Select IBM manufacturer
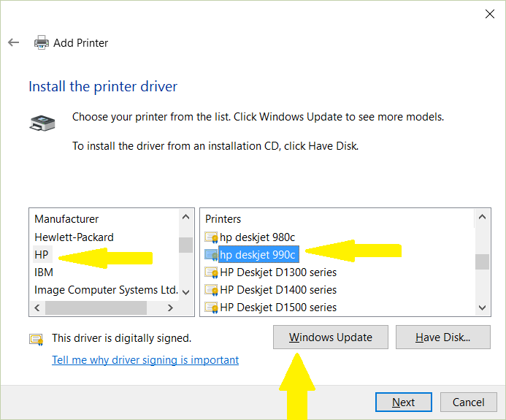 [44, 272]
